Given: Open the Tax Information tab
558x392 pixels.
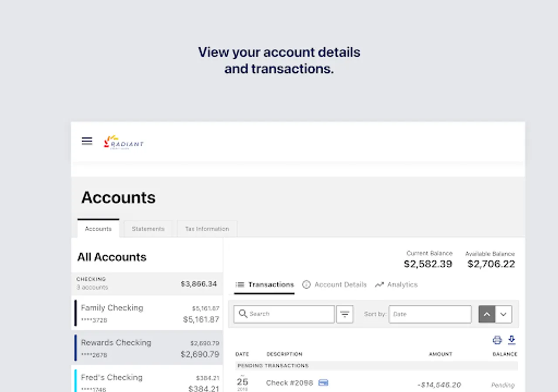Looking at the screenshot, I should click(x=207, y=229).
